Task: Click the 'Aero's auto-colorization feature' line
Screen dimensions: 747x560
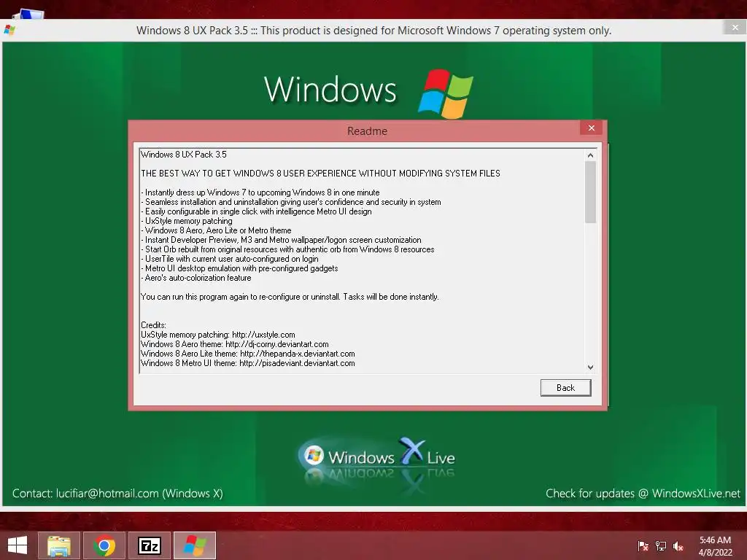Action: [196, 278]
